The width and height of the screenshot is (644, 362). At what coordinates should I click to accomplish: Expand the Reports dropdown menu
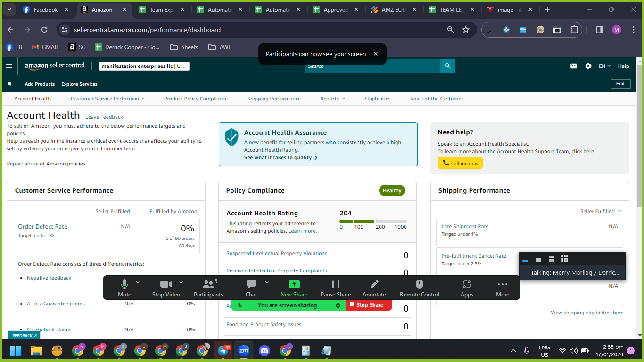coord(333,99)
